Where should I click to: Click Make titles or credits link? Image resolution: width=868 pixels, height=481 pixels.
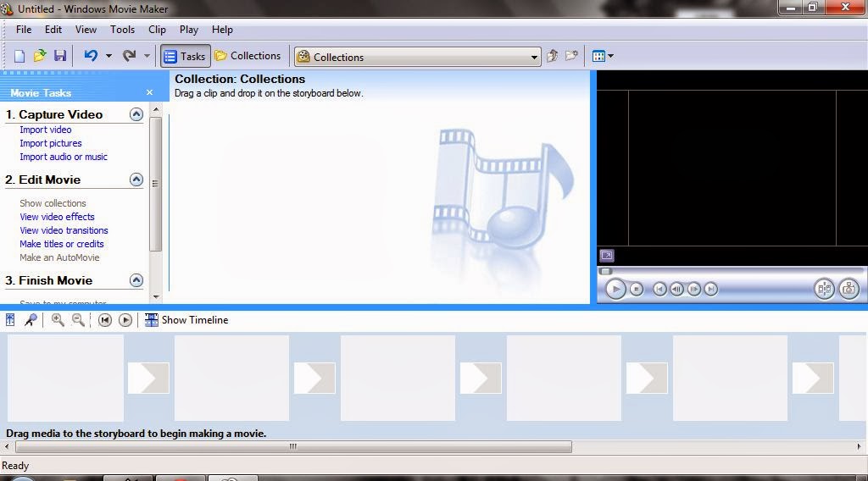pyautogui.click(x=61, y=244)
